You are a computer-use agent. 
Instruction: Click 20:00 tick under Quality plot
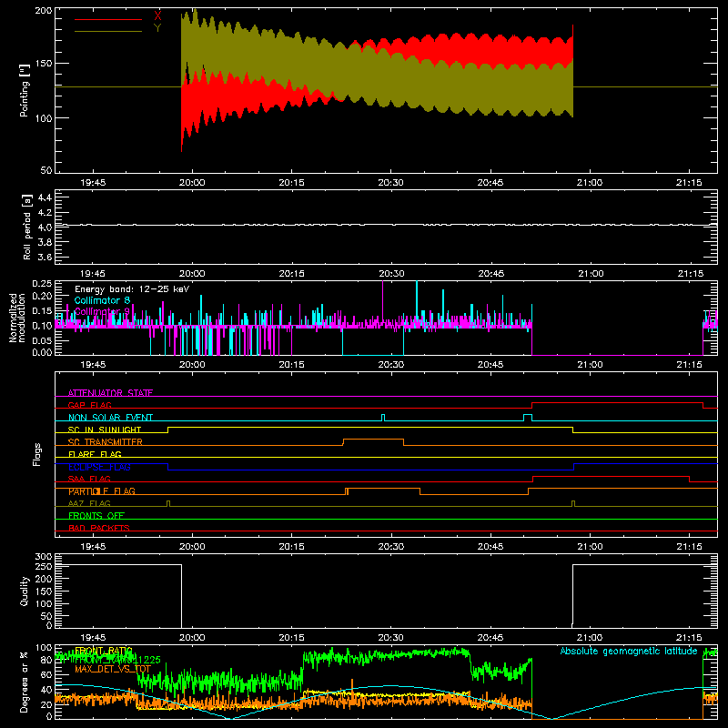(x=192, y=638)
